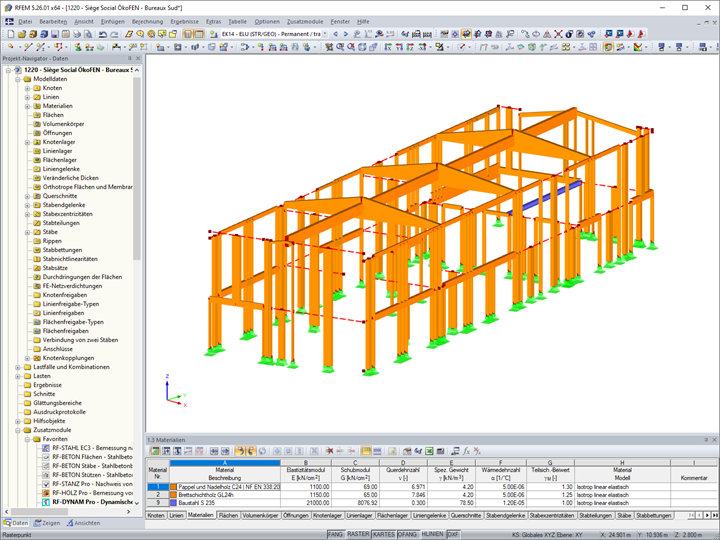Click the new line tool icon
Viewport: 720px width, 540px height.
28,47
